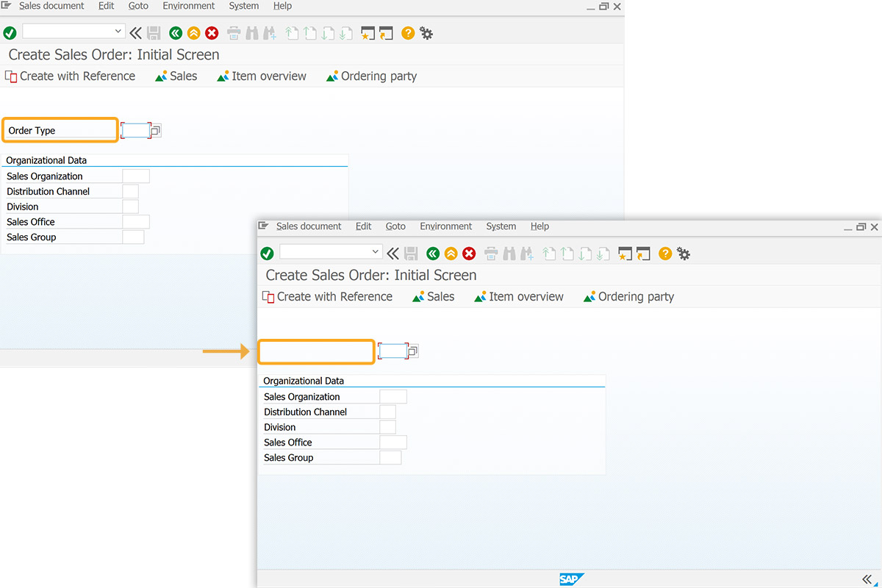This screenshot has width=882, height=588.
Task: Expand the status bar arrows in the front window
Action: point(867,579)
